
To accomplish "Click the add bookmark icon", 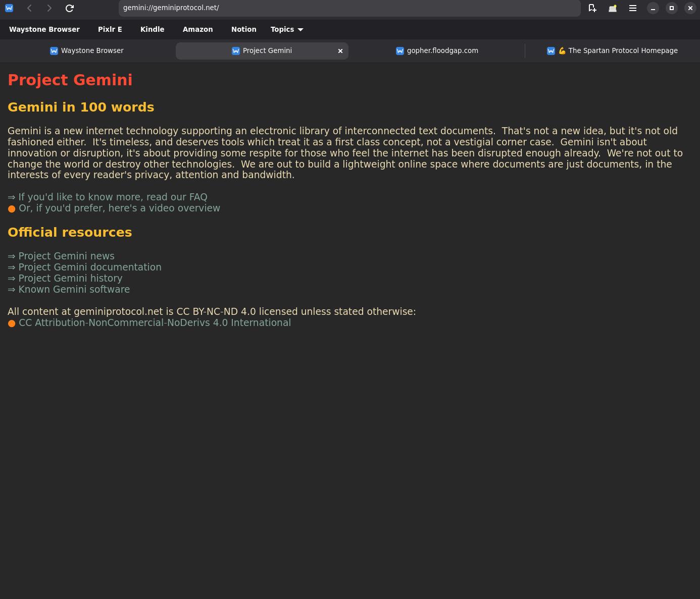I will click(592, 8).
